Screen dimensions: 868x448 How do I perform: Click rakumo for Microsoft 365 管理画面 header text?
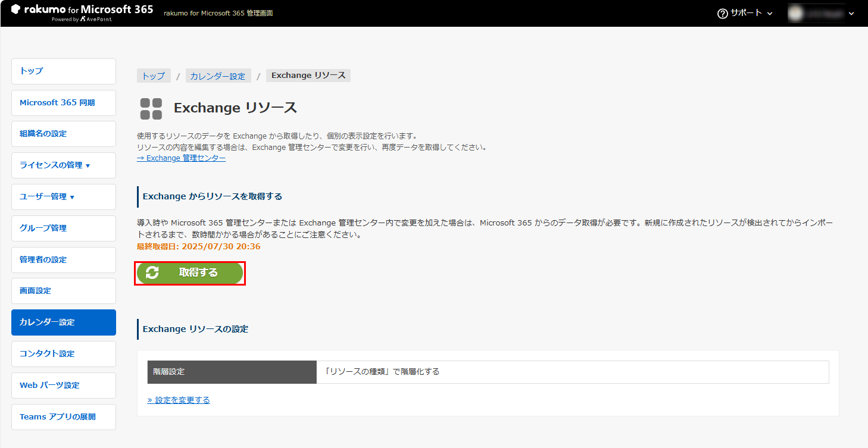(218, 13)
